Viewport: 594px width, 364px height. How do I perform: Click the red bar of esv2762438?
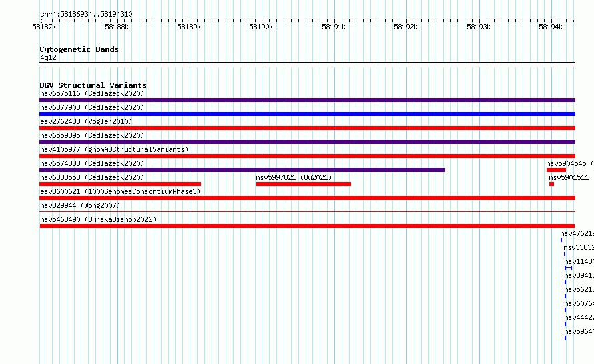(x=307, y=128)
